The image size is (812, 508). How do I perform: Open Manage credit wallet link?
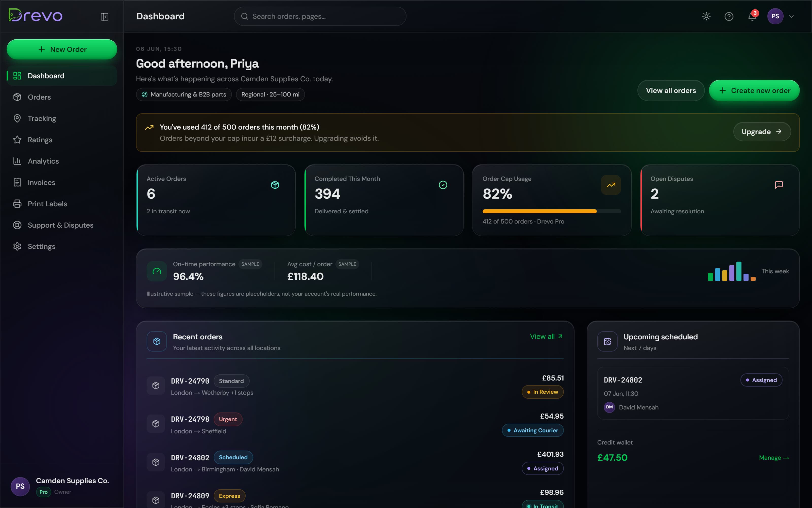point(774,458)
